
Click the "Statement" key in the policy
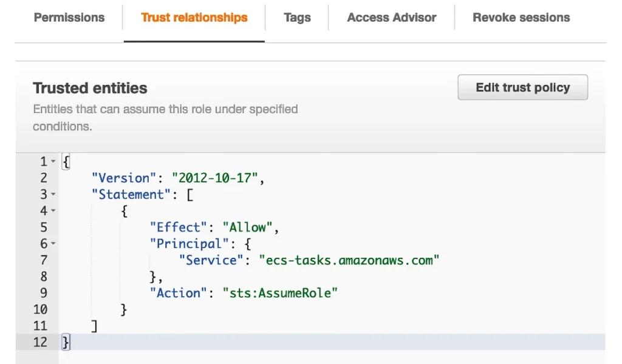128,195
